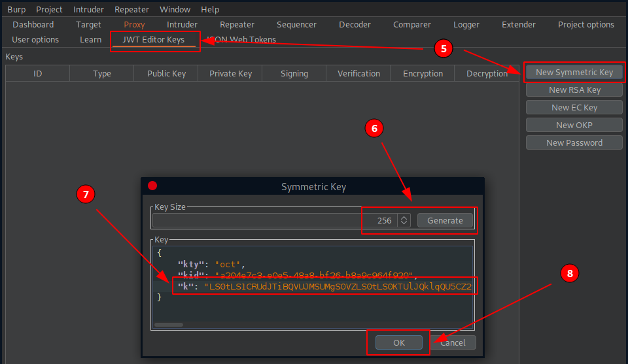The height and width of the screenshot is (364, 628).
Task: Switch to the Proxy tab
Action: (134, 24)
